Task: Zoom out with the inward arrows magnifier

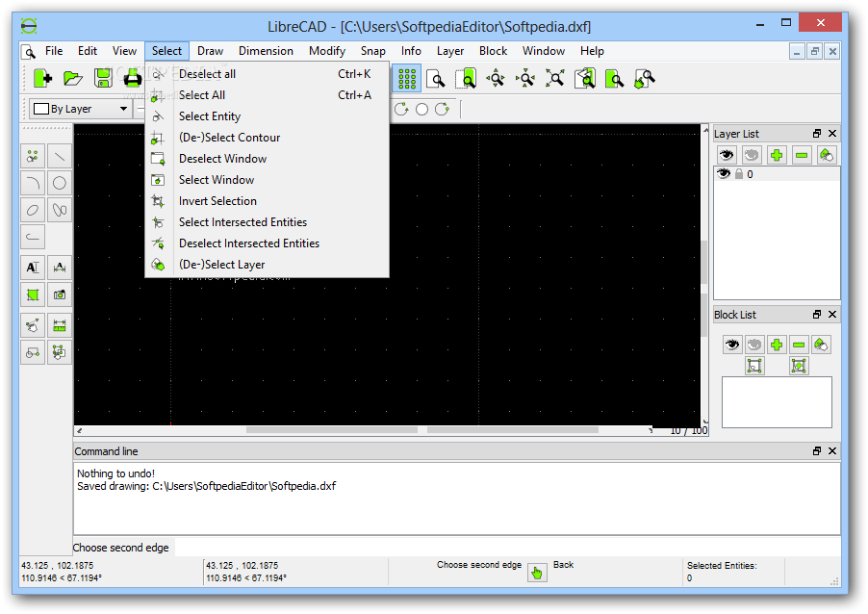Action: [x=525, y=79]
